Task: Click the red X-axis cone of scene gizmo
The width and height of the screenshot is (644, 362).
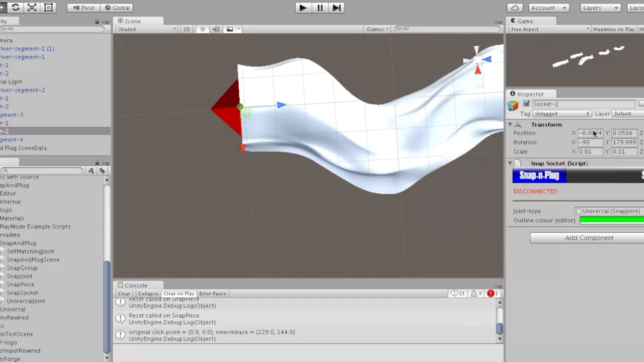Action: coord(478,70)
